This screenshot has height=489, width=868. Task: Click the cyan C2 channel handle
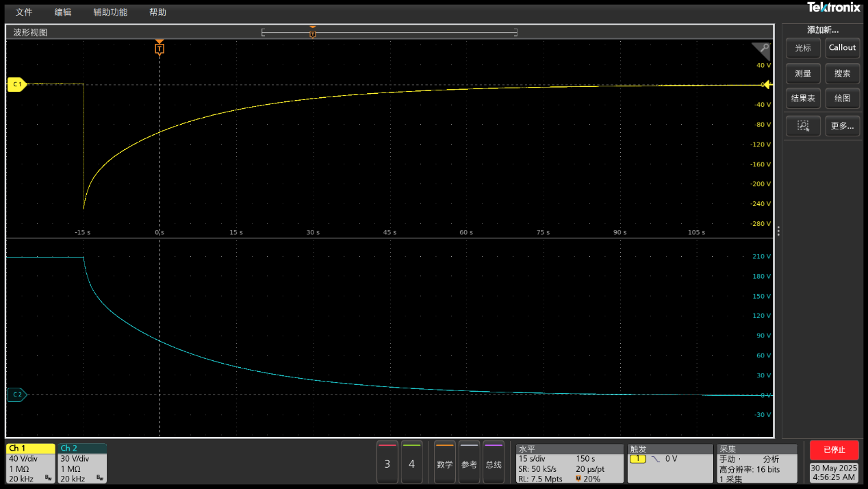(16, 394)
